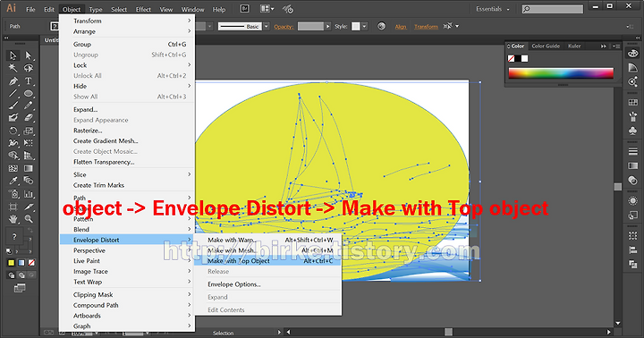Set the toolbox paint mode to Color
Screen dimensions: 644x338
pos(11,263)
